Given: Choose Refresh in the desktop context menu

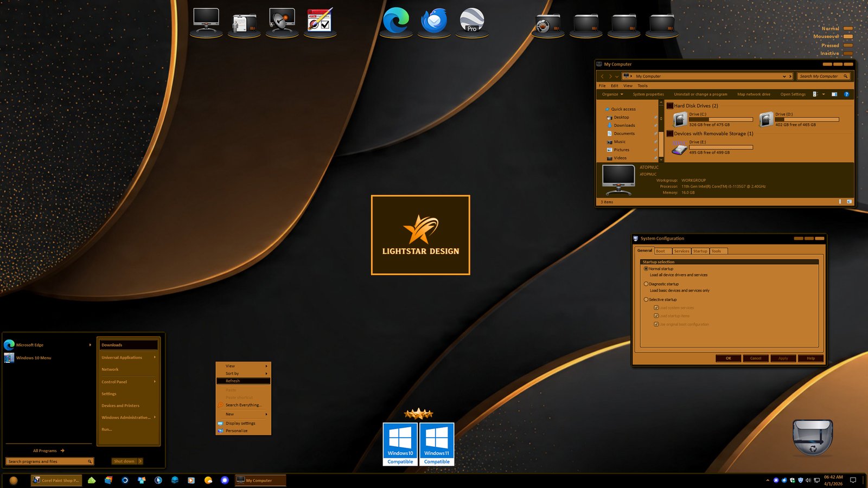Looking at the screenshot, I should [x=233, y=381].
